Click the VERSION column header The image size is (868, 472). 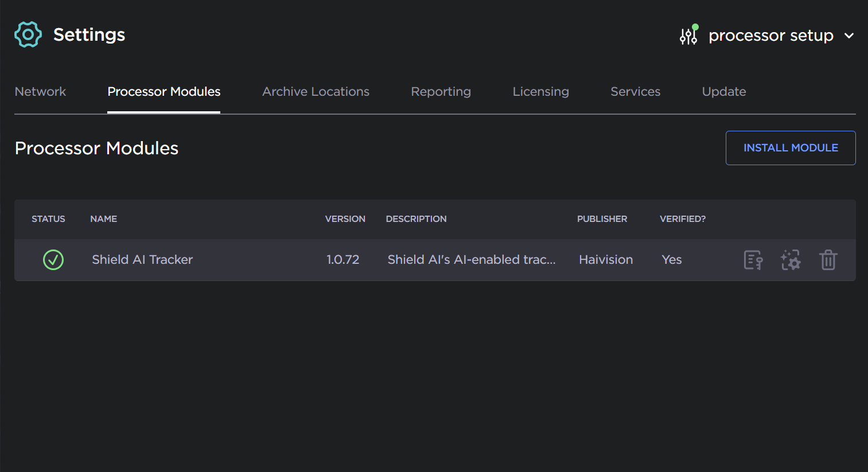[x=345, y=219]
